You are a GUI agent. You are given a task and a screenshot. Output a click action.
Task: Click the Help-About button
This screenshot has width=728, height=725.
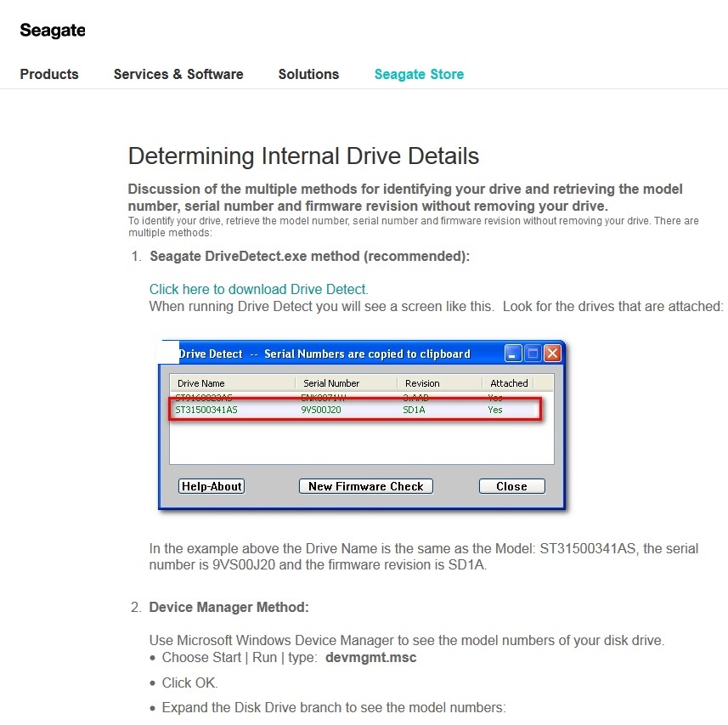[x=212, y=486]
